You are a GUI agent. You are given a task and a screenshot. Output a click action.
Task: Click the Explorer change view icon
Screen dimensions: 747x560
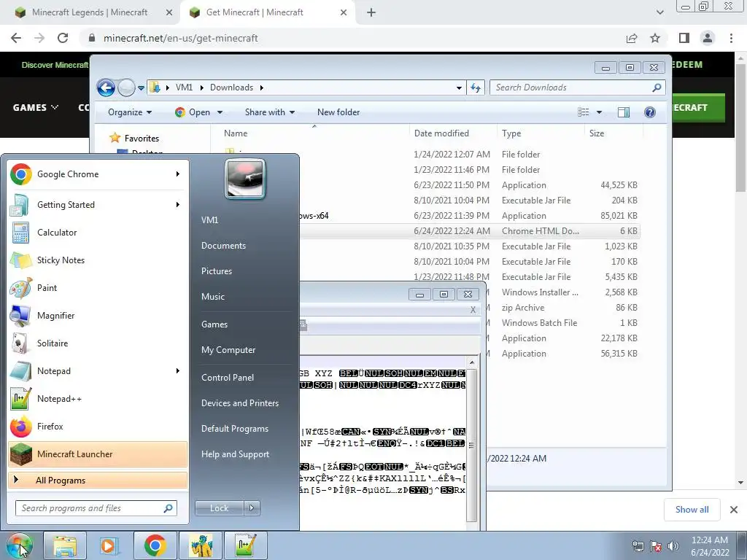point(583,112)
